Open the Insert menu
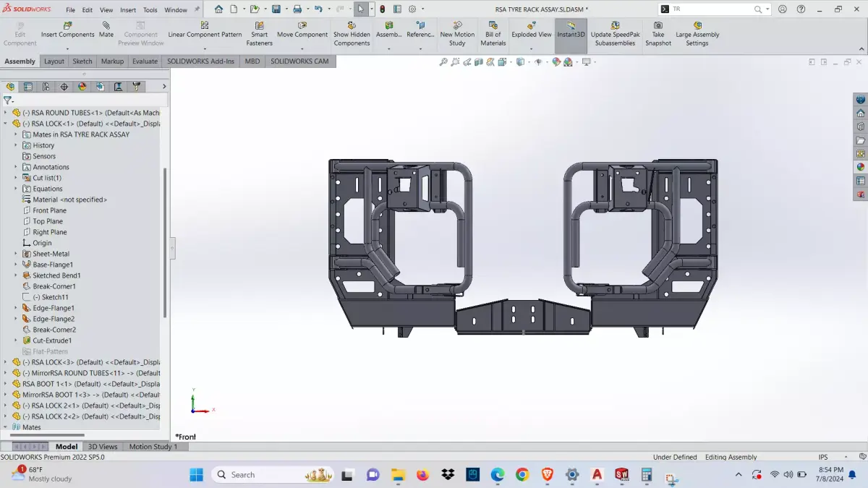The height and width of the screenshot is (488, 868). point(127,9)
